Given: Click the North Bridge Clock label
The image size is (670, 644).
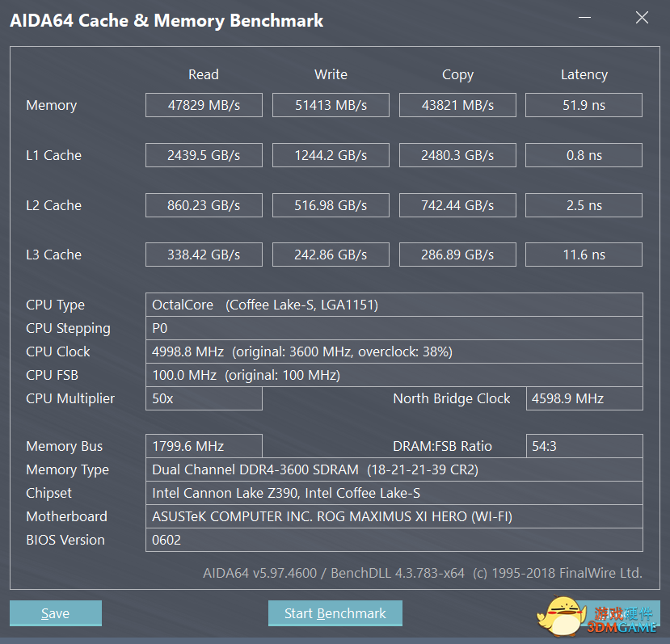Looking at the screenshot, I should point(451,398).
